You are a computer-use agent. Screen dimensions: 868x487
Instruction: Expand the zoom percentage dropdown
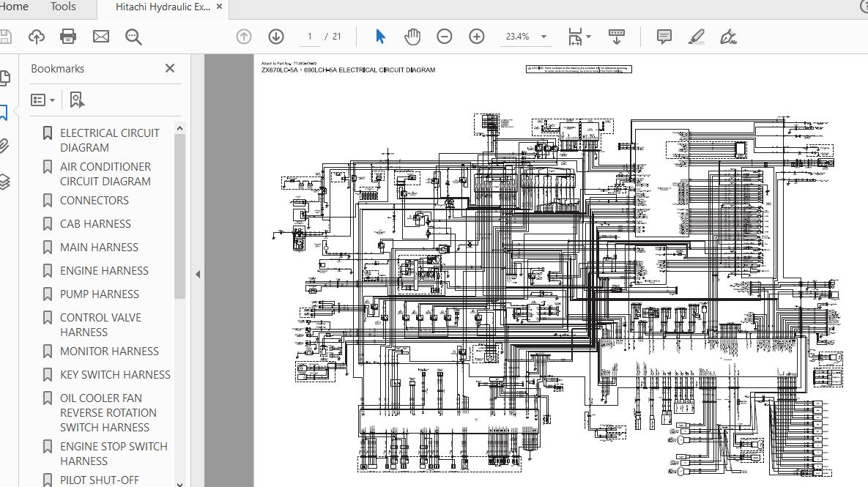pyautogui.click(x=543, y=35)
